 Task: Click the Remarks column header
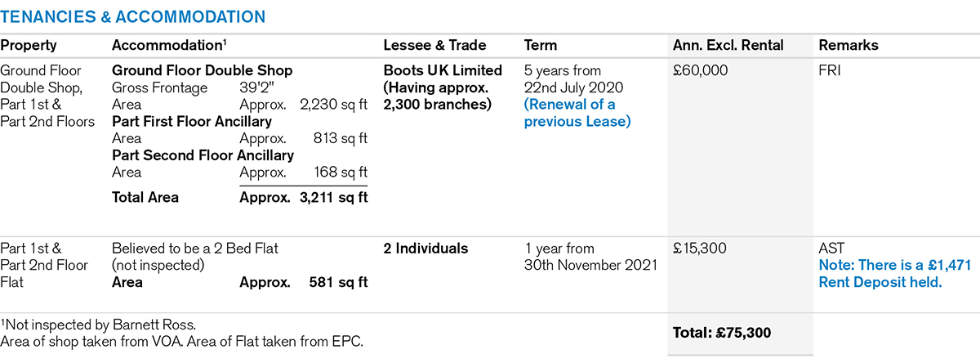pos(849,46)
